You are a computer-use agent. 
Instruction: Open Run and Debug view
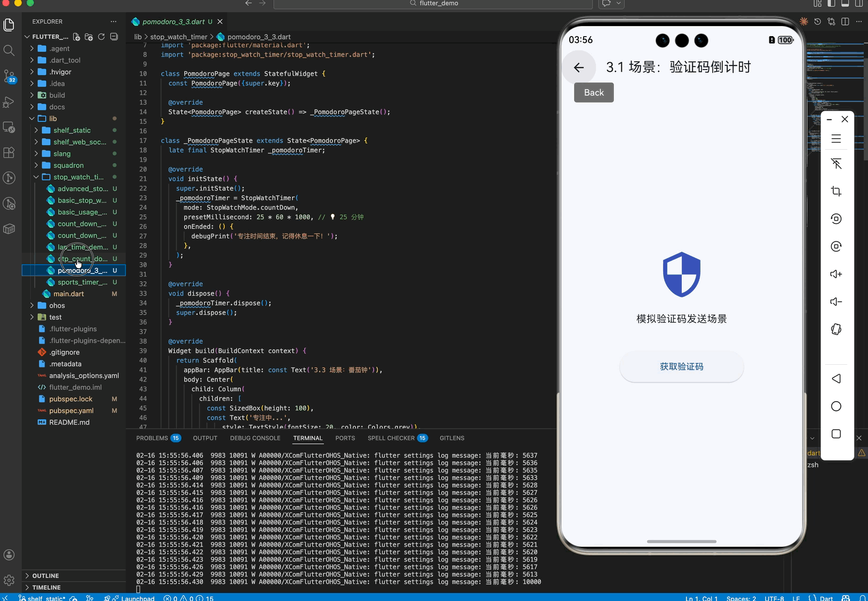9,101
